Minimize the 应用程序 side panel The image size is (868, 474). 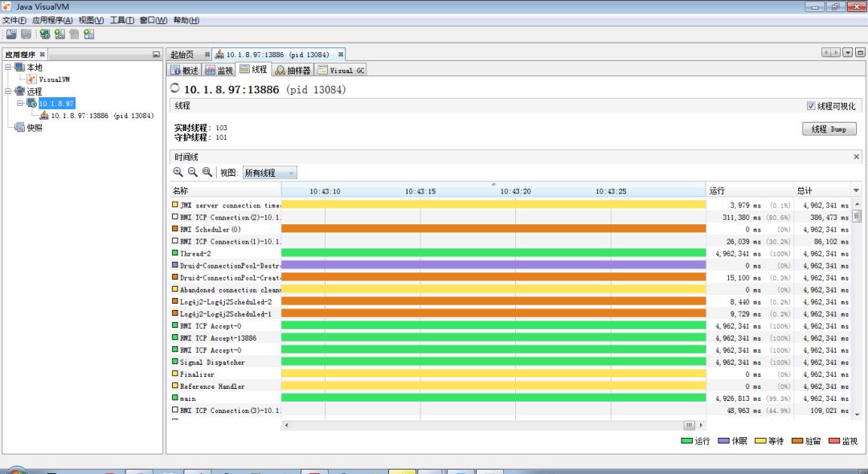156,54
